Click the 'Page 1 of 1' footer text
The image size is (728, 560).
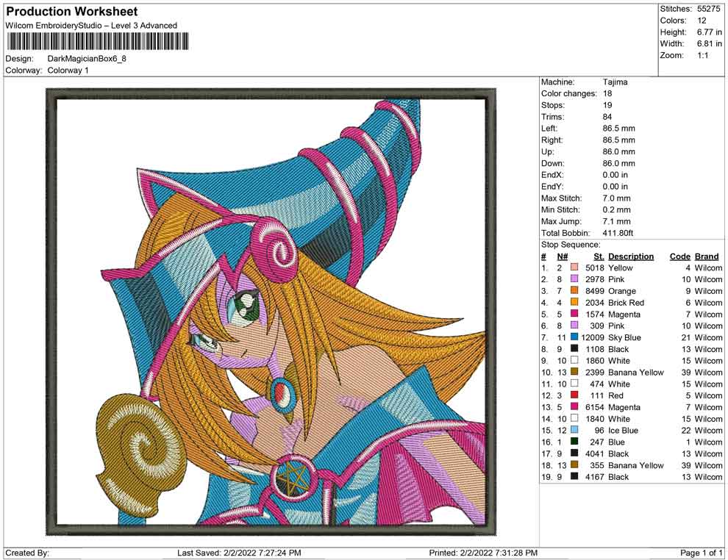[x=701, y=553]
